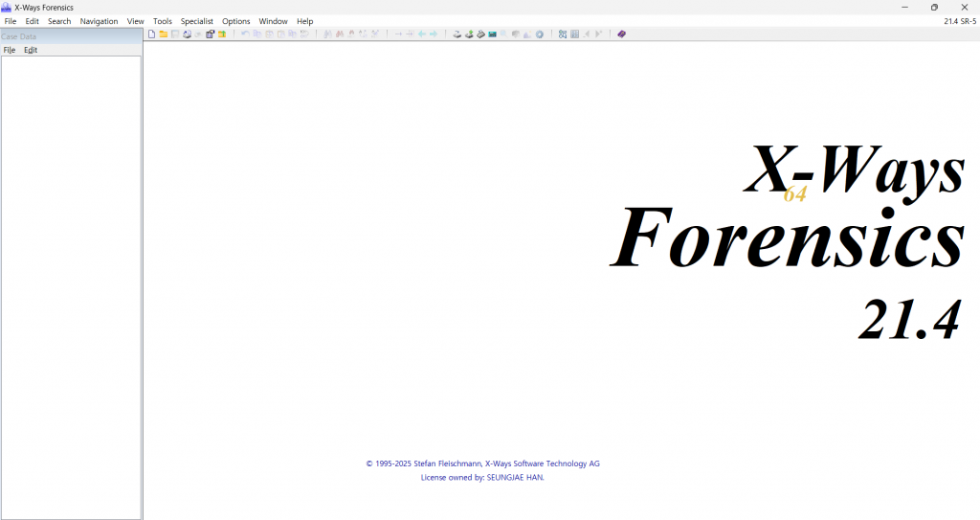Click the Go To Sector arrow icon
980x520 pixels.
point(410,34)
